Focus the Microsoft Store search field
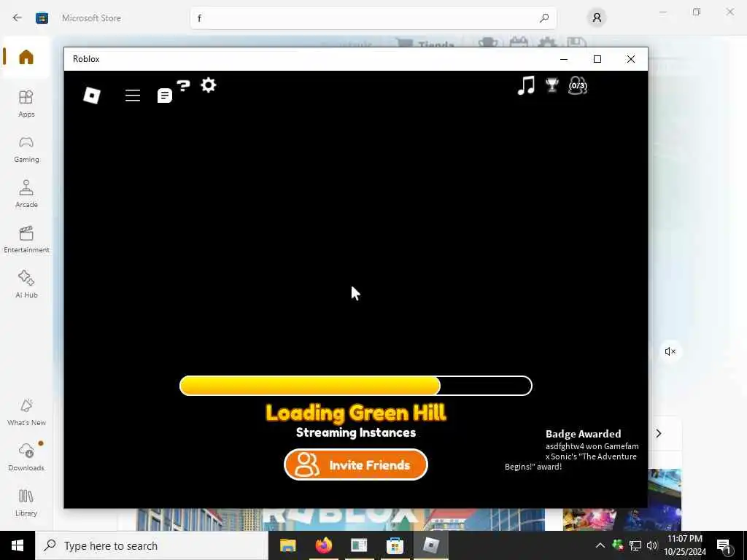 tap(373, 18)
